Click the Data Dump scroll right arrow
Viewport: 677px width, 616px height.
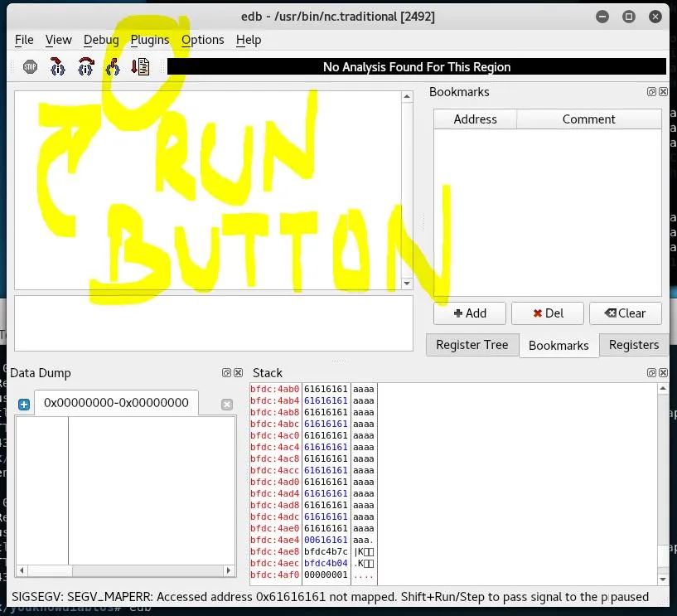pyautogui.click(x=229, y=570)
